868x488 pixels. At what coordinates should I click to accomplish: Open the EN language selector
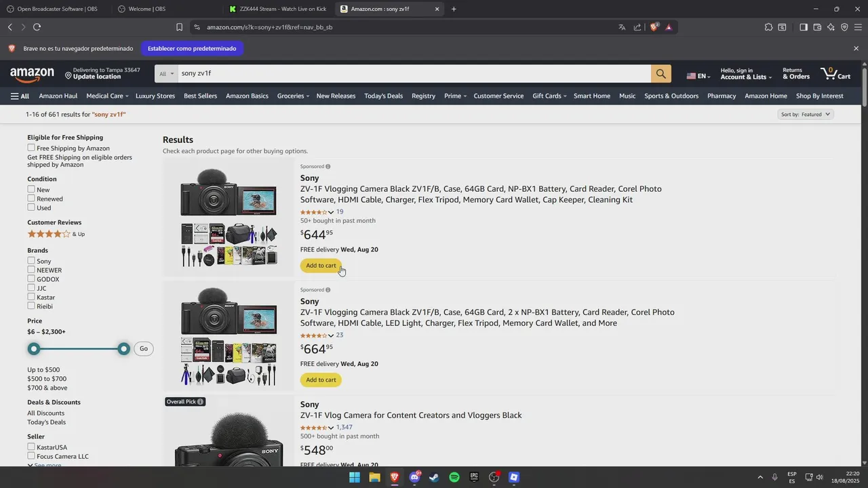coord(698,76)
